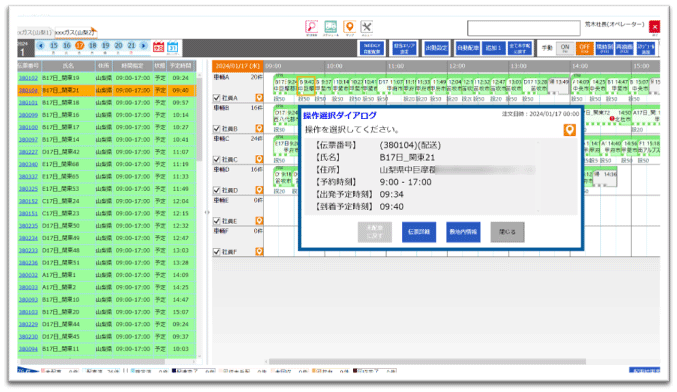The image size is (677, 392).
Task: Go to next week with right arrow
Action: [x=144, y=45]
